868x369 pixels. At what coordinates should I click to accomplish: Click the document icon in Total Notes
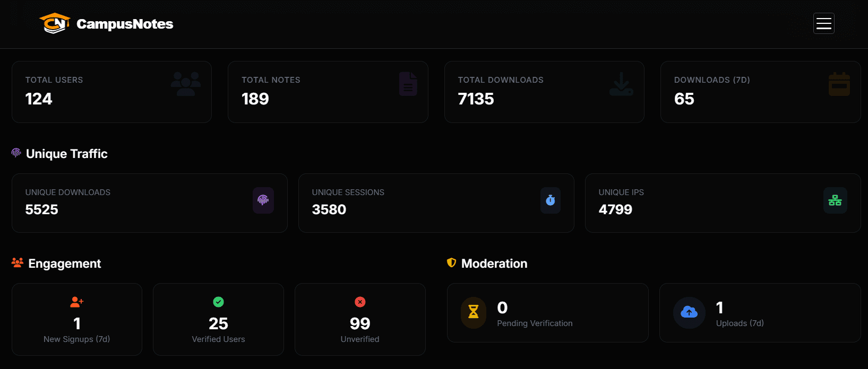(x=408, y=84)
